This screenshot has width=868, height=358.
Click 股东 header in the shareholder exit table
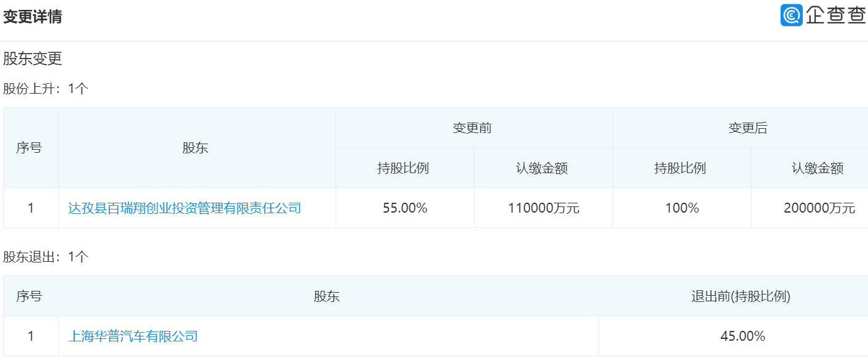[x=327, y=296]
